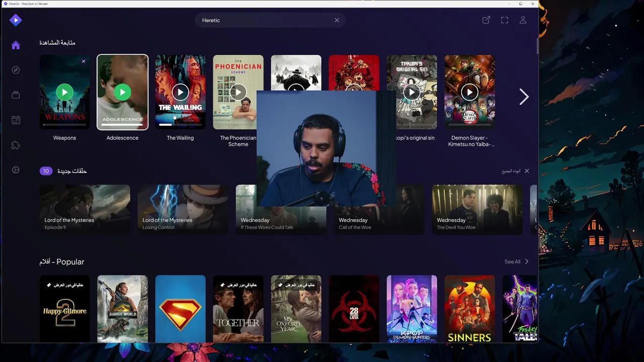Open the Superman poster
The image size is (644, 362).
pos(180,309)
